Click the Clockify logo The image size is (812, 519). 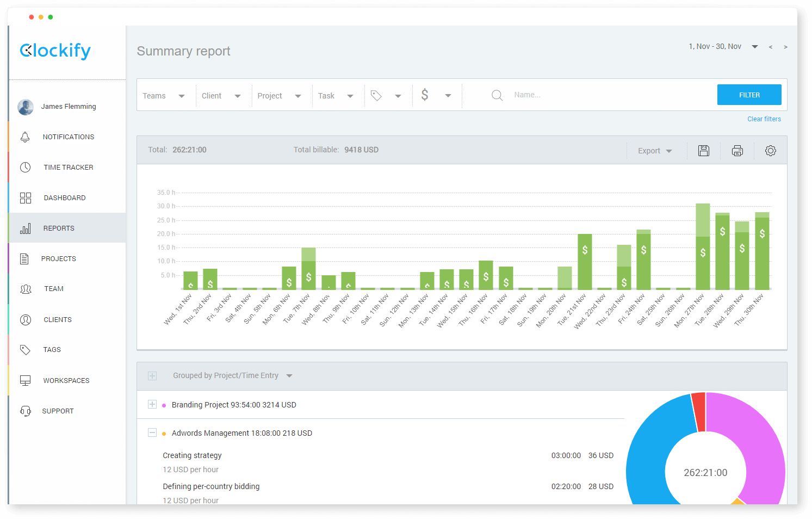55,51
